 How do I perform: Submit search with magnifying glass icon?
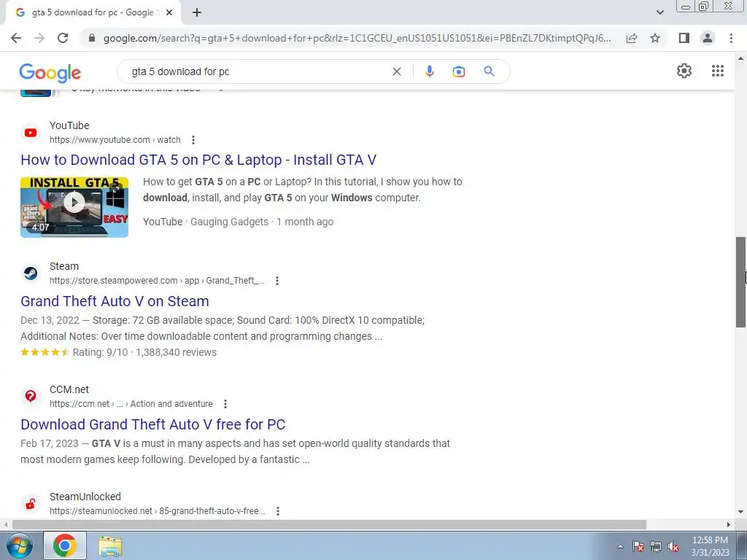tap(489, 71)
